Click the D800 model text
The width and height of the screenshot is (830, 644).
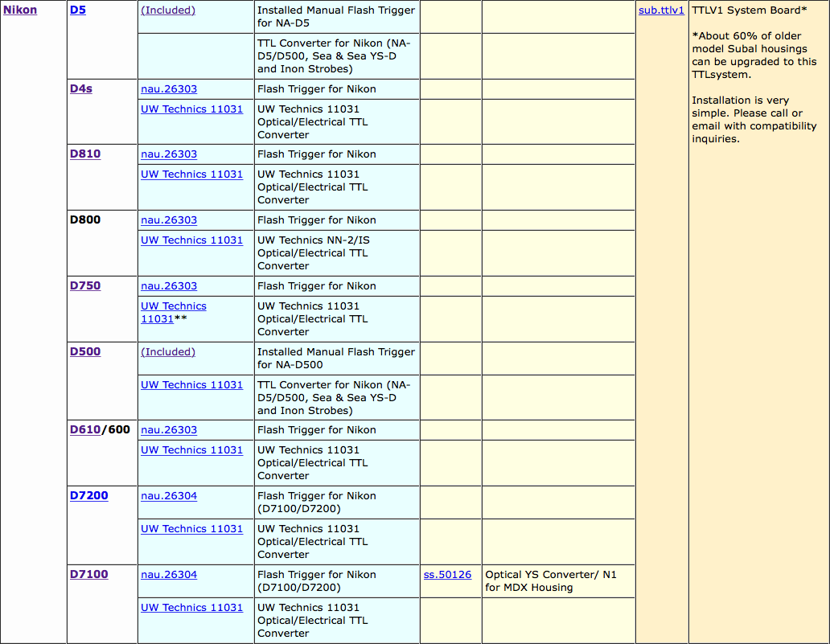(x=85, y=219)
